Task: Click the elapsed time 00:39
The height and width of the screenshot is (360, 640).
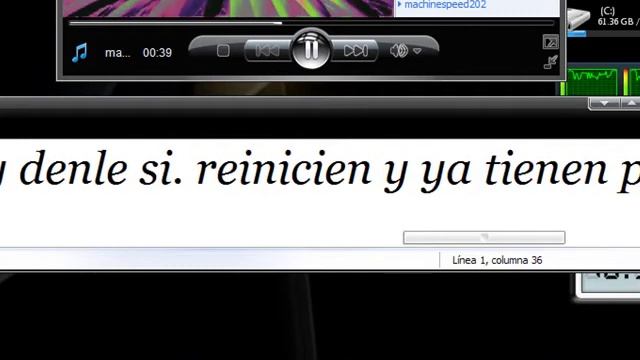Action: point(157,53)
